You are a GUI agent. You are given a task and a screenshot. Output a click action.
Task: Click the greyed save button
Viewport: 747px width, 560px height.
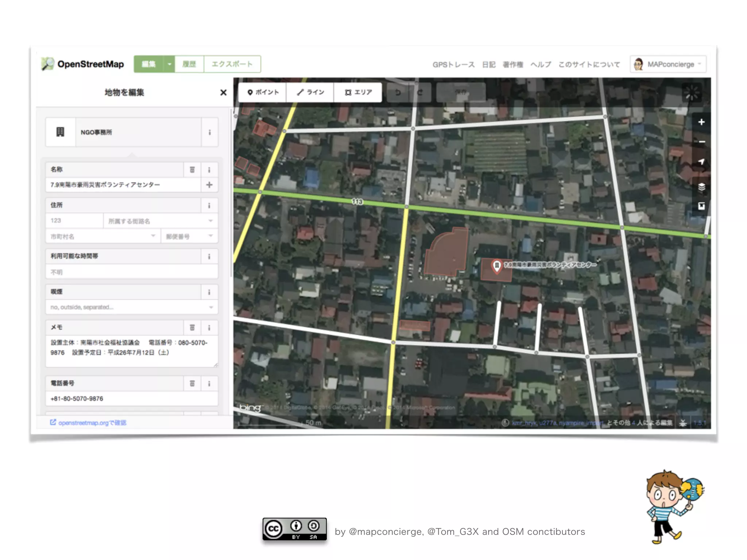point(461,93)
